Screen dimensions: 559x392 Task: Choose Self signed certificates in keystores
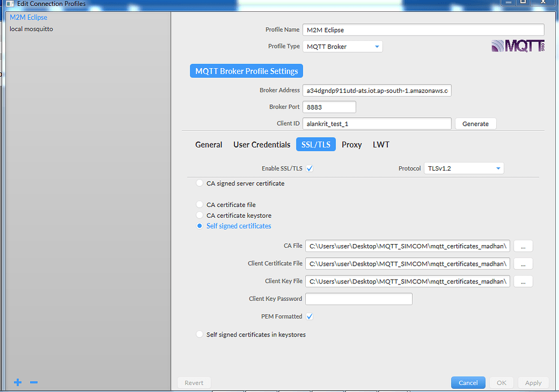(x=200, y=335)
